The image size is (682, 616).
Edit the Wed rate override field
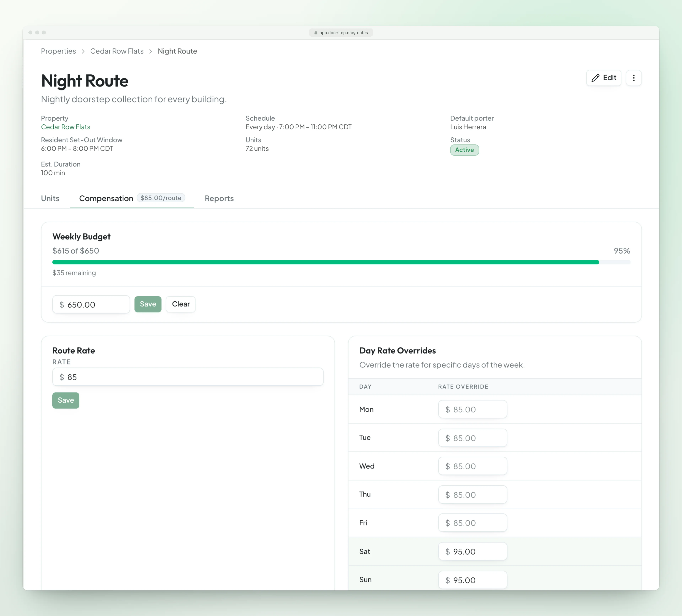[472, 466]
